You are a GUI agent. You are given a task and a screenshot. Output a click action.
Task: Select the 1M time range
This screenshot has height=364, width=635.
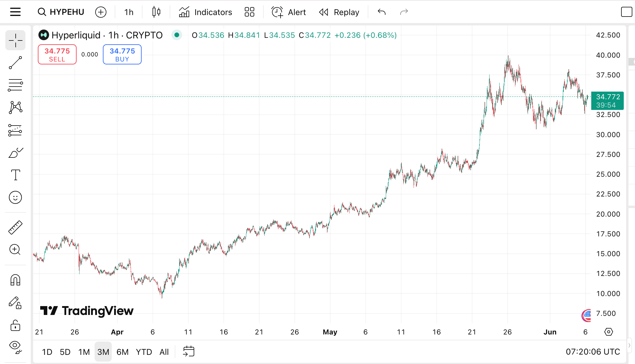pos(84,352)
